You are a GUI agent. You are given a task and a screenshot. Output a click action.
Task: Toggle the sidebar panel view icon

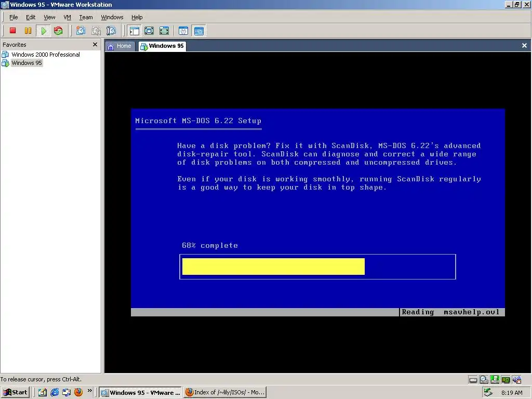click(x=135, y=31)
